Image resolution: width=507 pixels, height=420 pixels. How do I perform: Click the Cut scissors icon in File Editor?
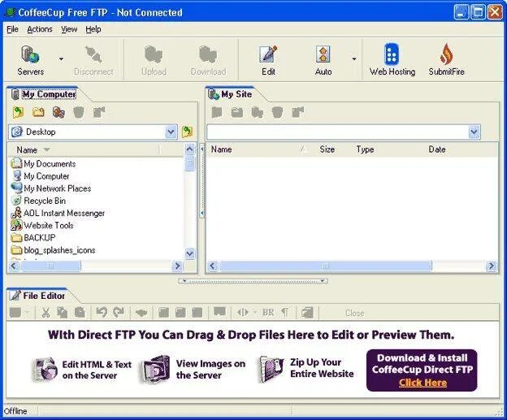pyautogui.click(x=46, y=312)
